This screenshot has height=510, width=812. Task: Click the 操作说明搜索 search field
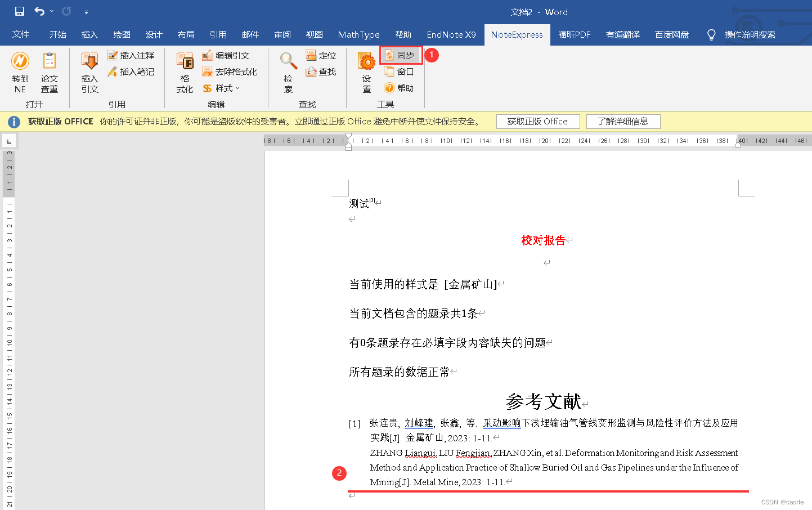pyautogui.click(x=750, y=34)
